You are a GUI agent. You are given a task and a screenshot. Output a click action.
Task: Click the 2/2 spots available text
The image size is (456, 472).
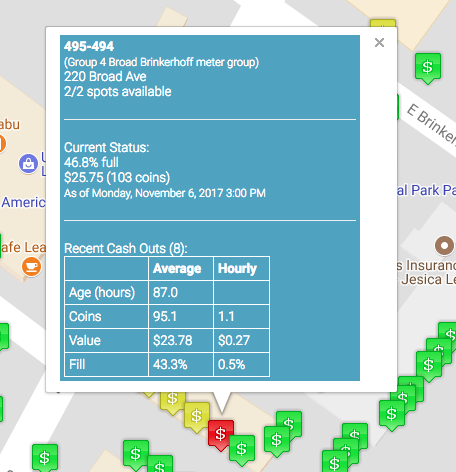click(x=118, y=92)
